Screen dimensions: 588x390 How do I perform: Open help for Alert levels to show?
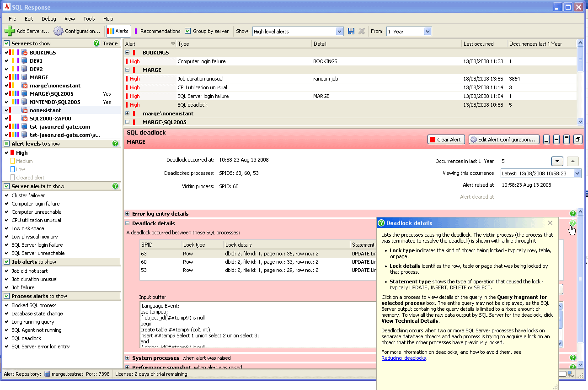coord(115,144)
